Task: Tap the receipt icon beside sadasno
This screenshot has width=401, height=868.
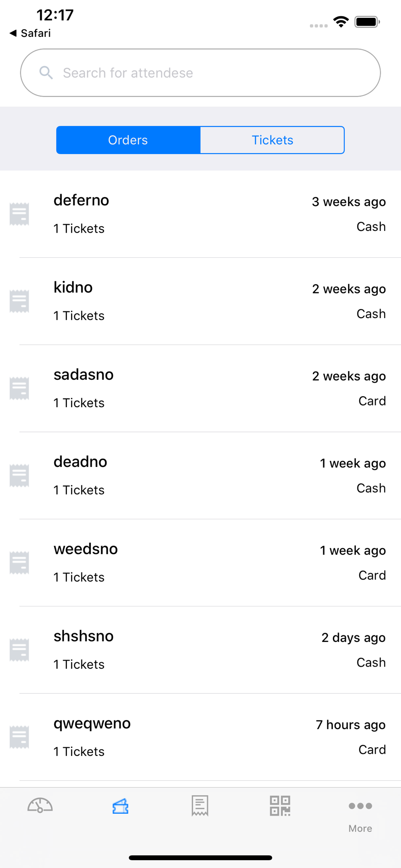Action: point(20,388)
